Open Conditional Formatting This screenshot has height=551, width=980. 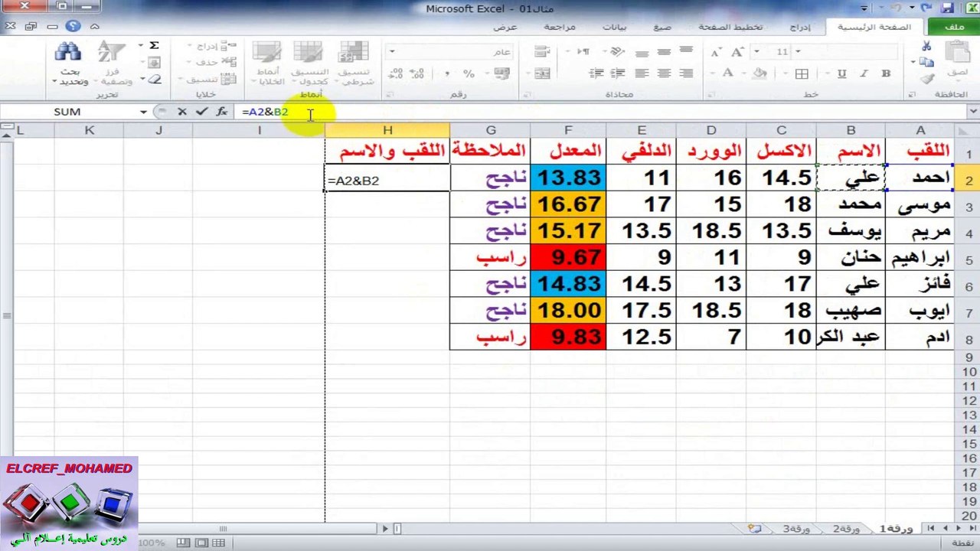coord(354,62)
